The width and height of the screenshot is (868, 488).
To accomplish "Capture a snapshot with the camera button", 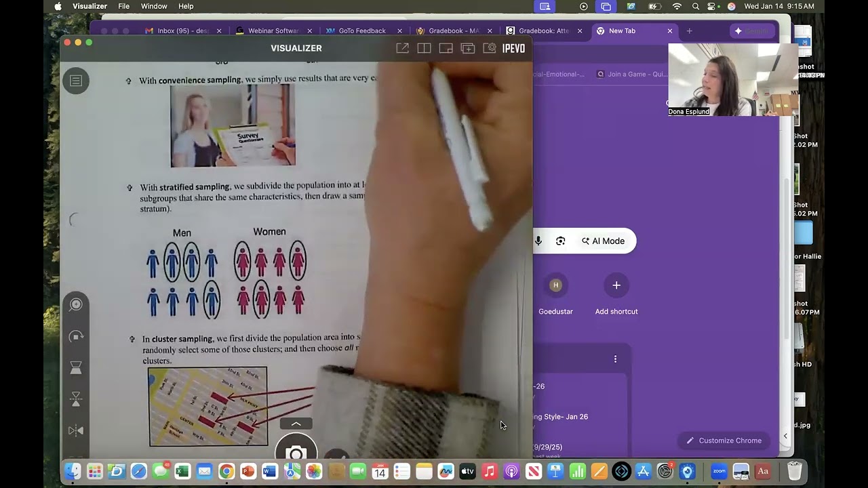I will tap(296, 451).
